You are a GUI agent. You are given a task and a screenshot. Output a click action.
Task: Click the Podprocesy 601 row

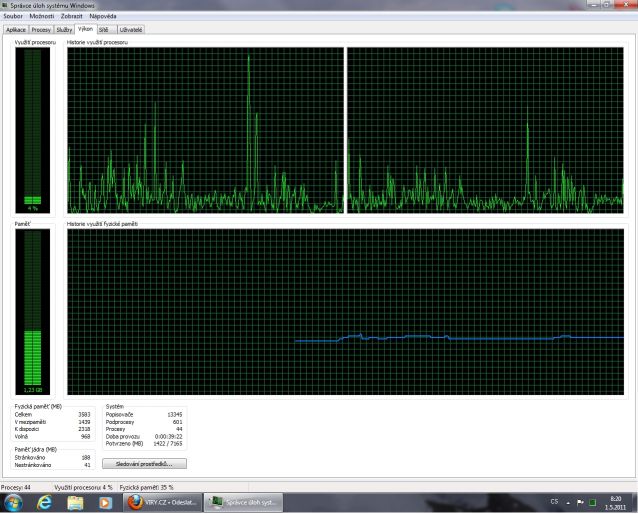point(144,422)
